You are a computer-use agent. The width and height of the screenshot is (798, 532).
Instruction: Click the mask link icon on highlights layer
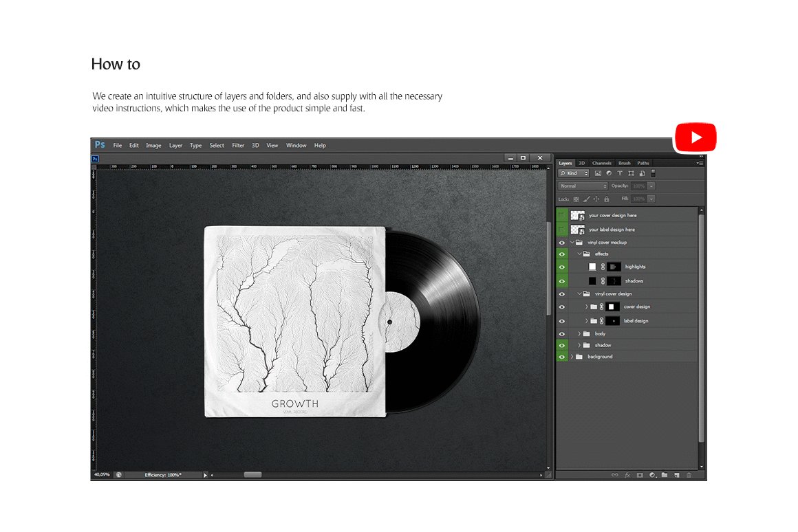pyautogui.click(x=603, y=267)
